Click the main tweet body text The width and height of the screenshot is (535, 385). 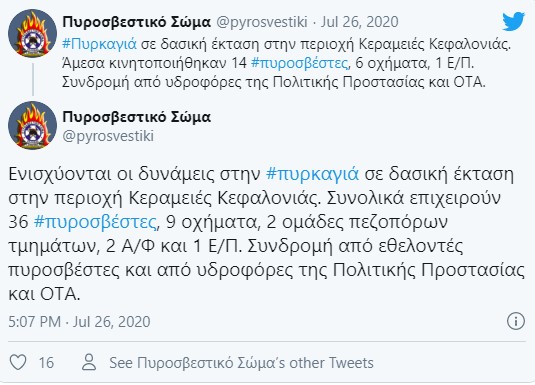tap(266, 234)
